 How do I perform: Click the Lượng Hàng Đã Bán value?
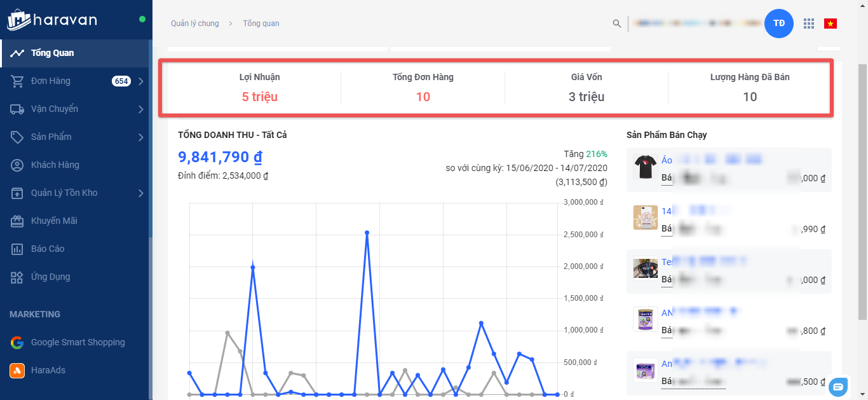(750, 97)
